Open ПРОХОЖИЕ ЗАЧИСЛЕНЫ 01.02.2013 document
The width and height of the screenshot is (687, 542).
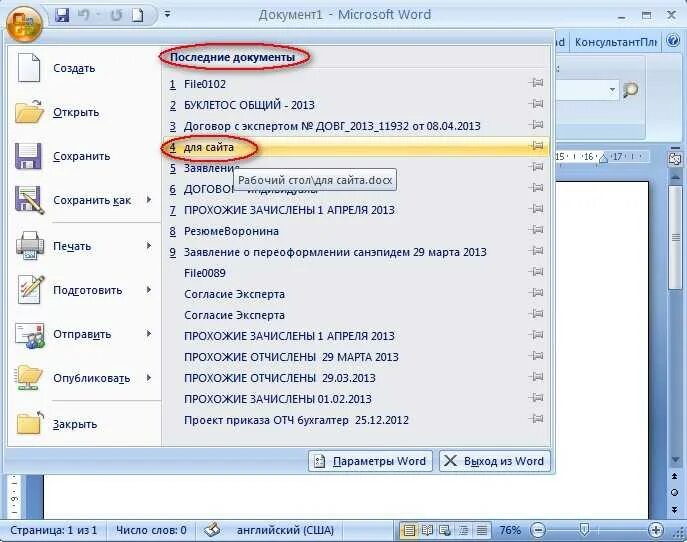tap(356, 399)
